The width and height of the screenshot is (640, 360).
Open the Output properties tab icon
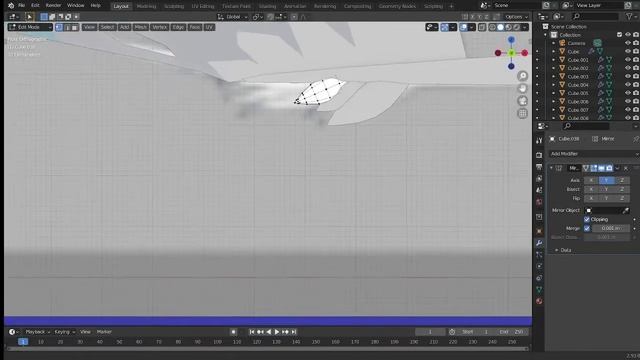point(539,167)
